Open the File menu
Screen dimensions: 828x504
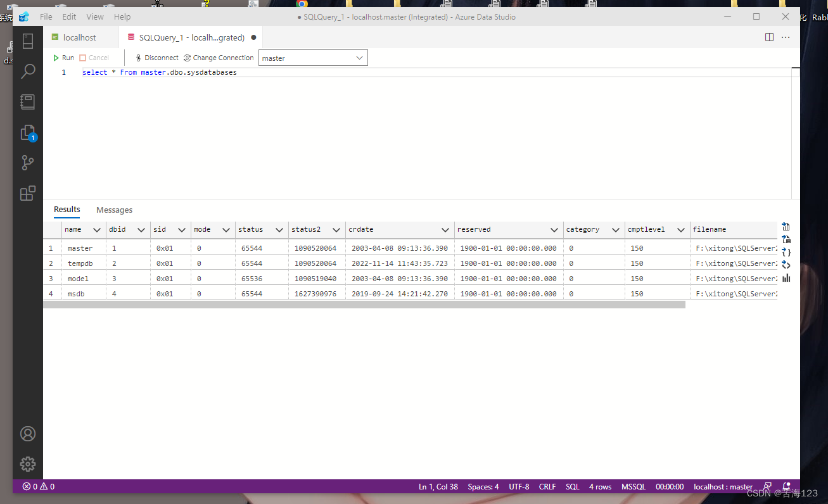pyautogui.click(x=46, y=17)
